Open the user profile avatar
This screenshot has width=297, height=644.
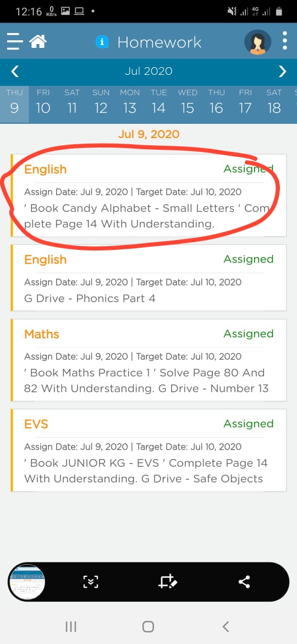point(257,42)
